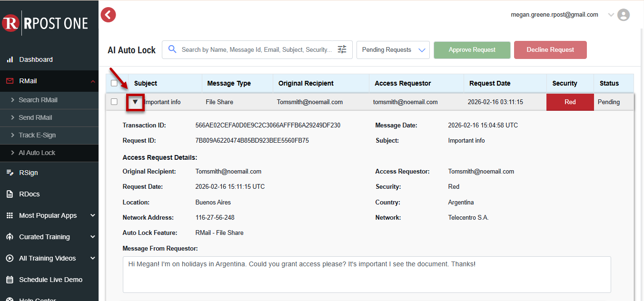Viewport: 644px width, 301px height.
Task: Open the search filter options icon
Action: pos(342,49)
